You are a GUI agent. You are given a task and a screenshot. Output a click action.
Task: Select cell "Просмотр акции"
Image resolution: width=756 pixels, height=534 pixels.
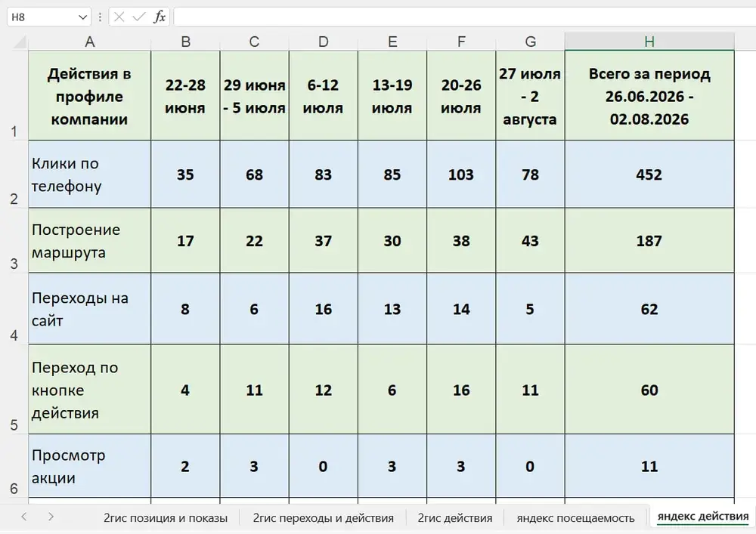pyautogui.click(x=90, y=466)
